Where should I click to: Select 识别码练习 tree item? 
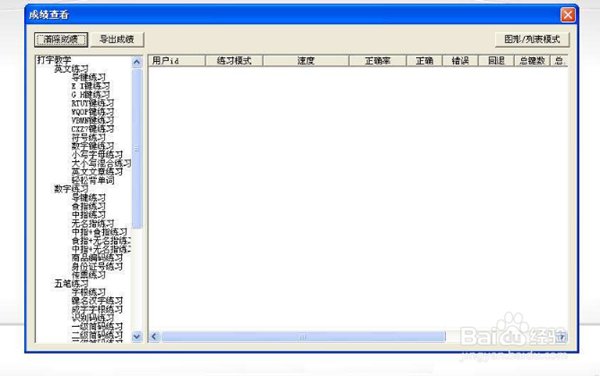click(x=93, y=318)
